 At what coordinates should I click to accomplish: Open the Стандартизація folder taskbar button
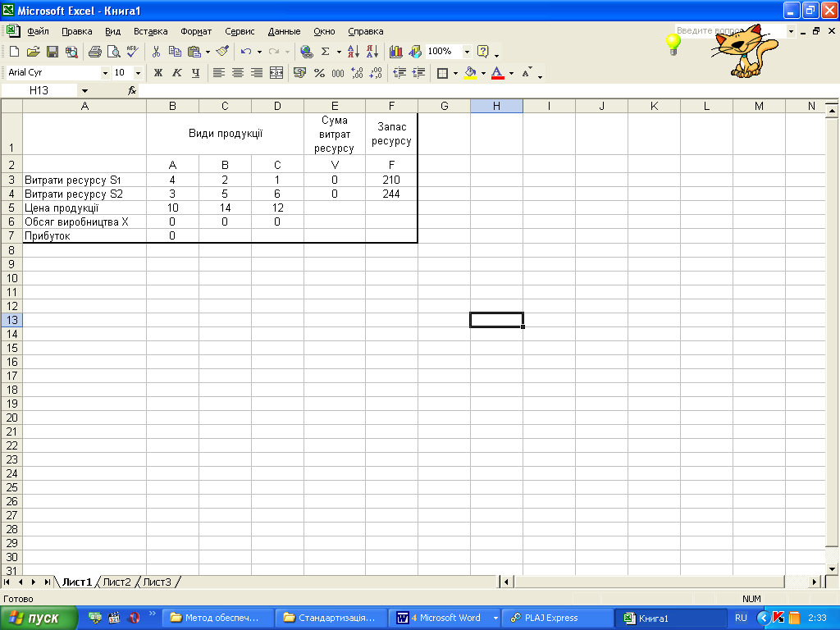[332, 619]
